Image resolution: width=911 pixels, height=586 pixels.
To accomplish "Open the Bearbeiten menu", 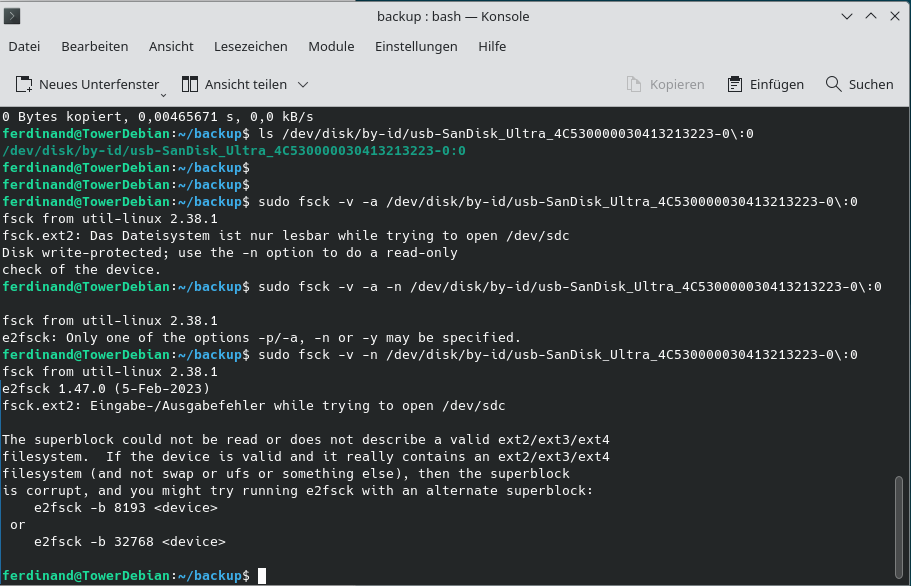I will [95, 46].
